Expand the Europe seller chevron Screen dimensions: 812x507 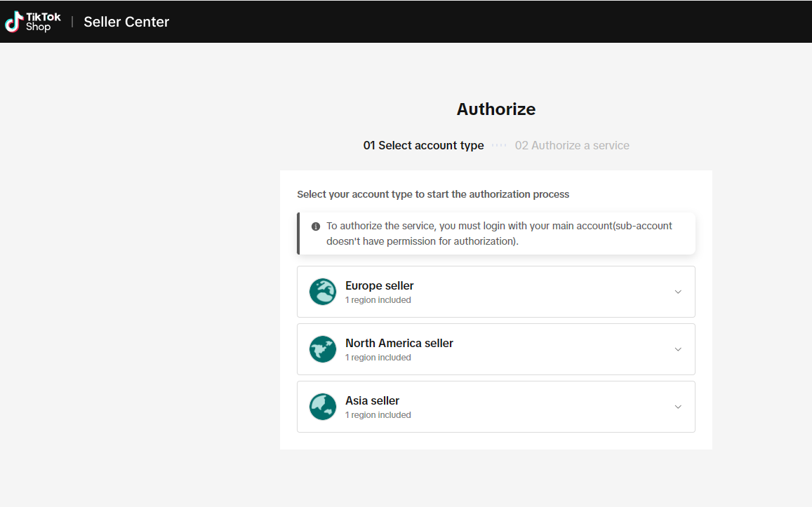click(677, 292)
